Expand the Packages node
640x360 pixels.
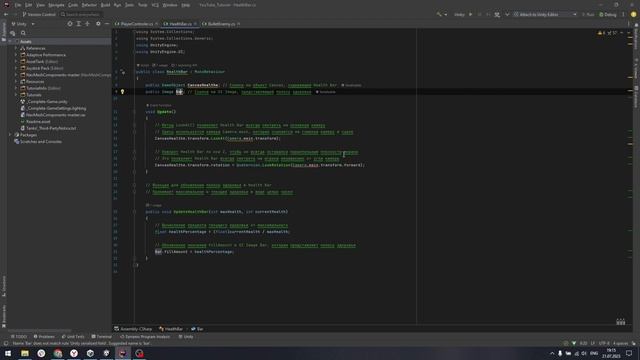coord(11,135)
